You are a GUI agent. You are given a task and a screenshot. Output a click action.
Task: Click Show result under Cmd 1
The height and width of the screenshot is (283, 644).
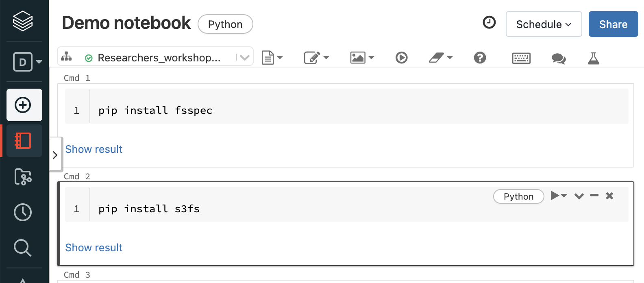(x=94, y=149)
